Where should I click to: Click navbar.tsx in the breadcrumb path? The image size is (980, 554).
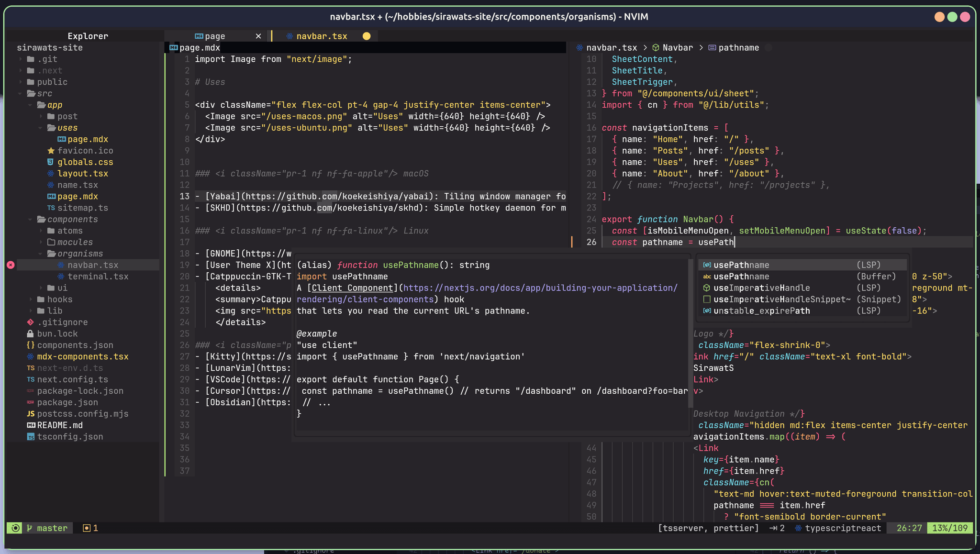pyautogui.click(x=612, y=48)
